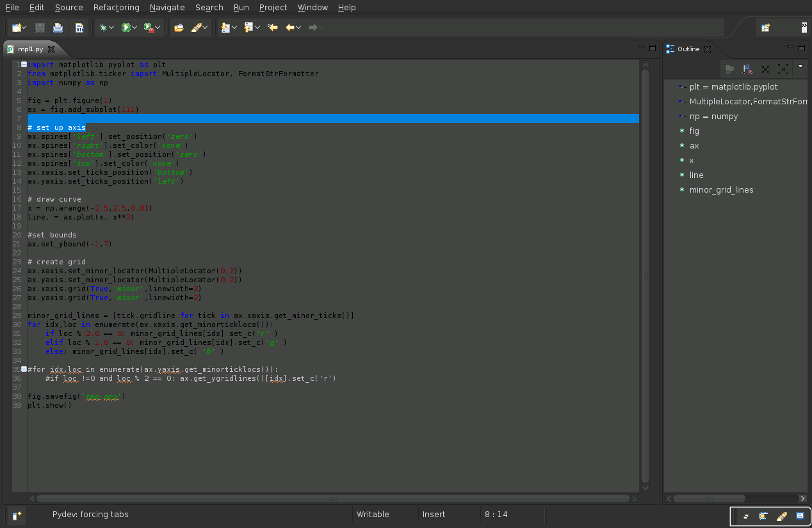Toggle alphabetical sort in Outline
This screenshot has width=812, height=528.
[747, 68]
